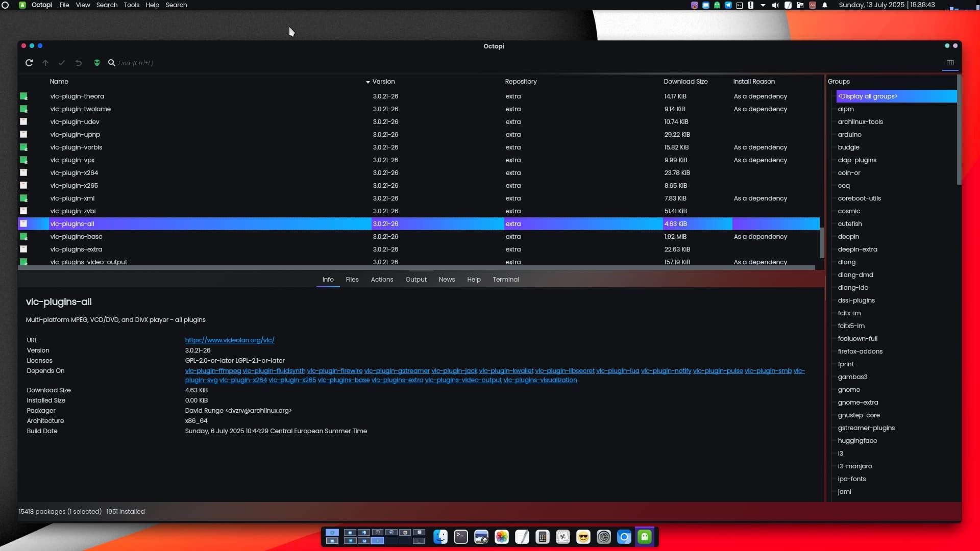This screenshot has height=551, width=980.
Task: Click the status icon of vlc-plugin-upnp row
Action: 23,135
